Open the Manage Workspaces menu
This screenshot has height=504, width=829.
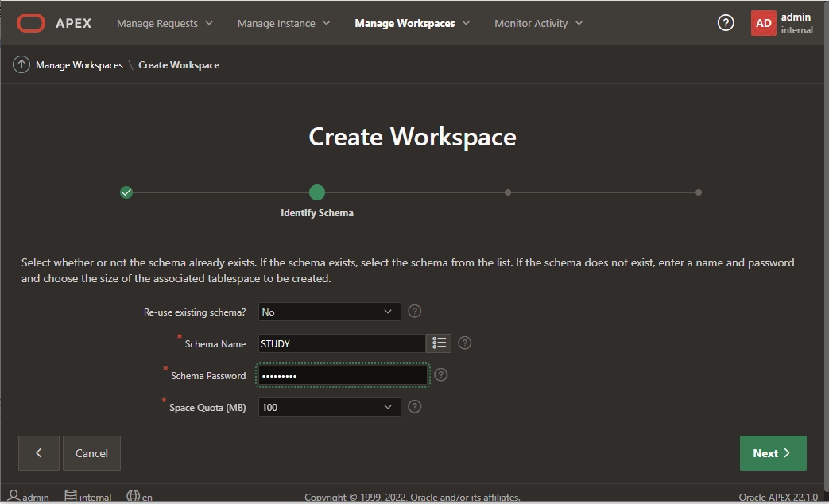[412, 23]
